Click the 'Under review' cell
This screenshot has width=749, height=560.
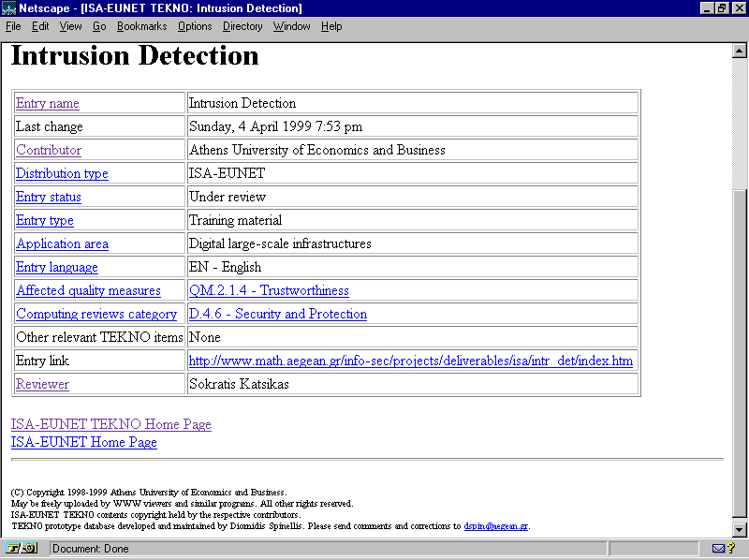tap(413, 197)
